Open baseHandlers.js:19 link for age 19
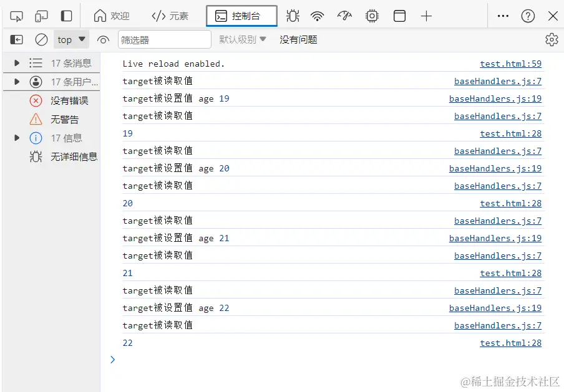This screenshot has height=392, width=564. (495, 99)
